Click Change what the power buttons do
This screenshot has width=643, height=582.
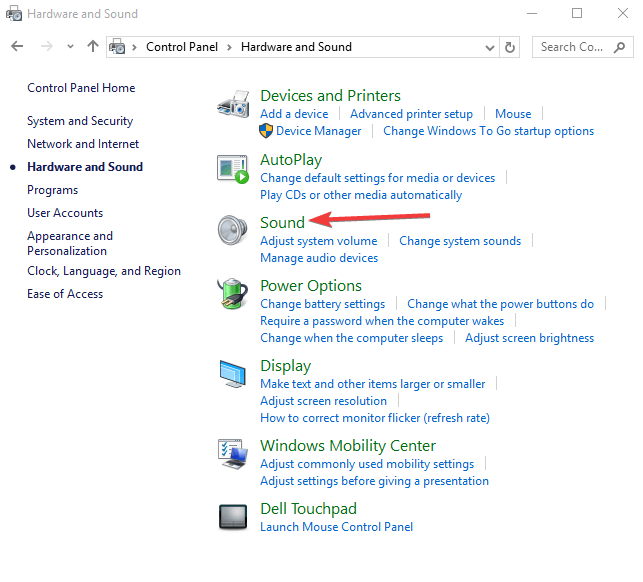(x=500, y=304)
